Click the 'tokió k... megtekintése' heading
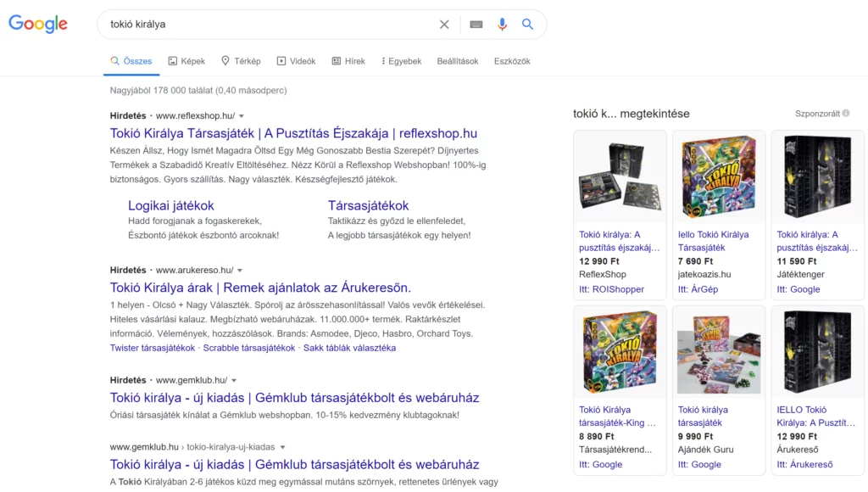 631,114
